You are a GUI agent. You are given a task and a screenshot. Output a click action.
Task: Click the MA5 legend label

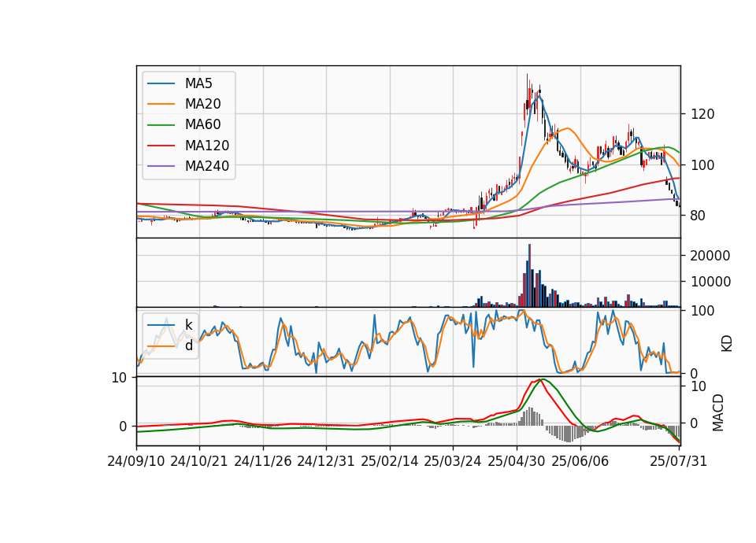(198, 83)
